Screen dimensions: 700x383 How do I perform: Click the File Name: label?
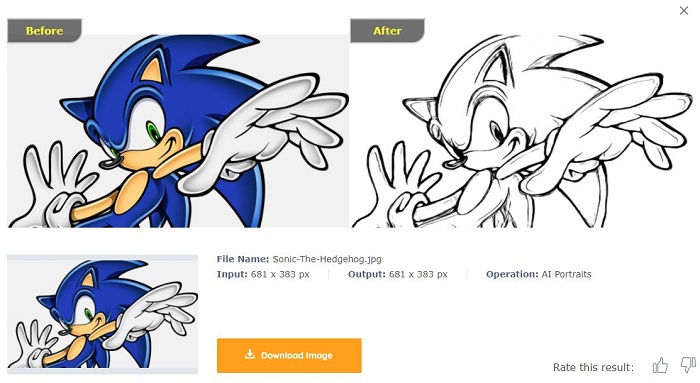click(243, 259)
